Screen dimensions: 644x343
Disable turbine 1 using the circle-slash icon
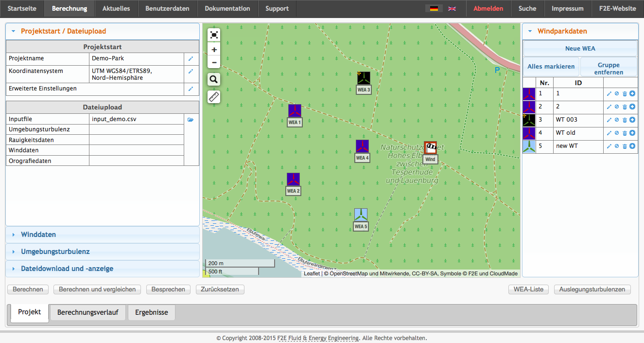[x=617, y=93]
